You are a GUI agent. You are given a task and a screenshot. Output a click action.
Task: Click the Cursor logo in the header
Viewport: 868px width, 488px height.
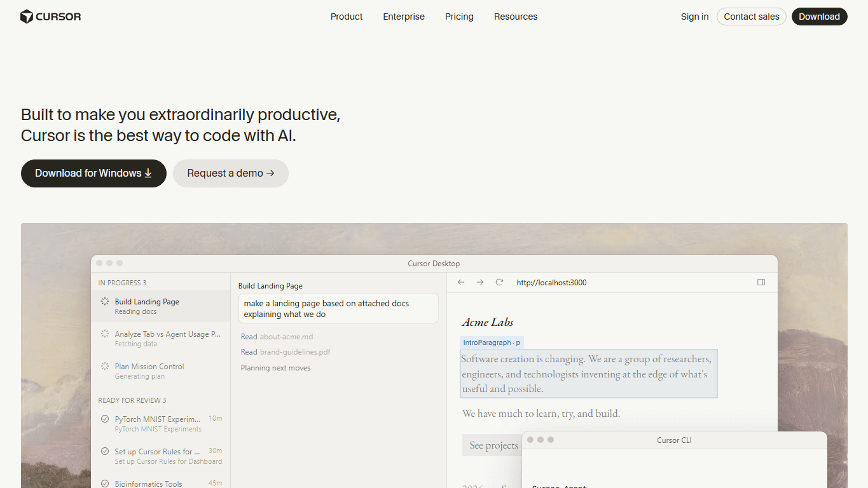(x=51, y=17)
